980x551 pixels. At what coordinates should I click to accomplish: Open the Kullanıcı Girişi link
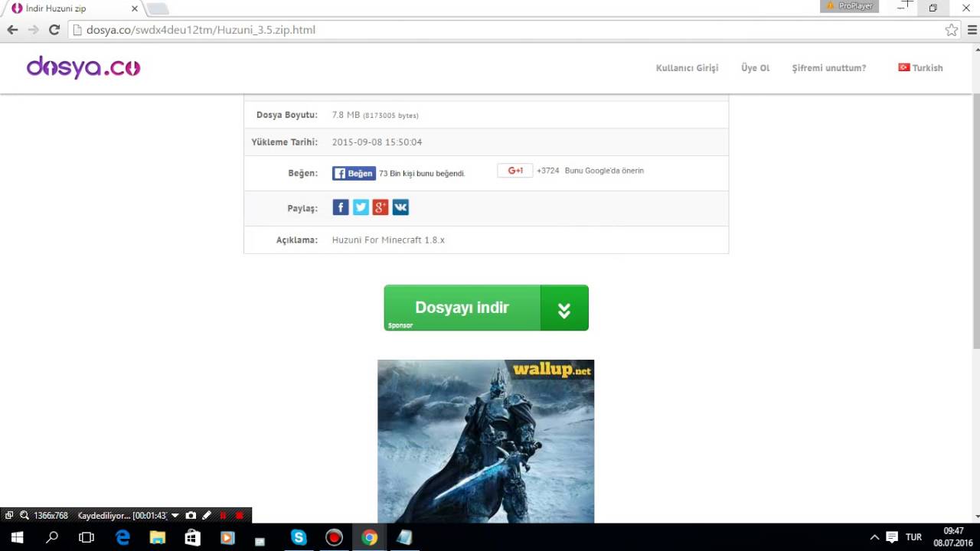click(687, 68)
